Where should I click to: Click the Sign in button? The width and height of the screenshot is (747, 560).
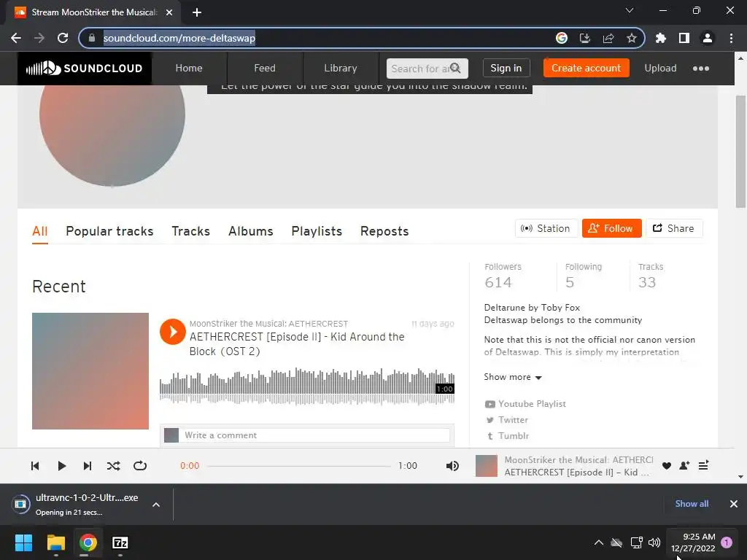506,68
